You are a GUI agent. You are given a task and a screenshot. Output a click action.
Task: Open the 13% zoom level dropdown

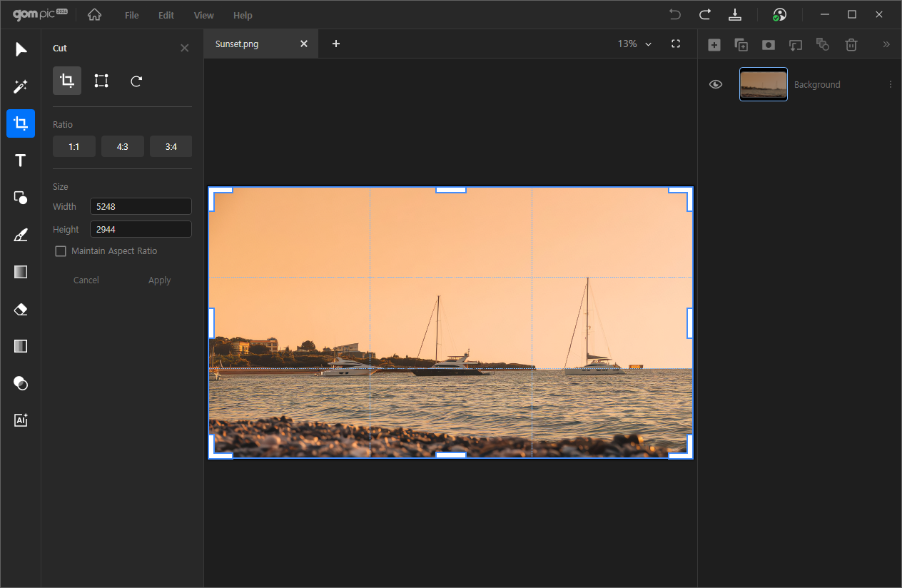click(634, 44)
